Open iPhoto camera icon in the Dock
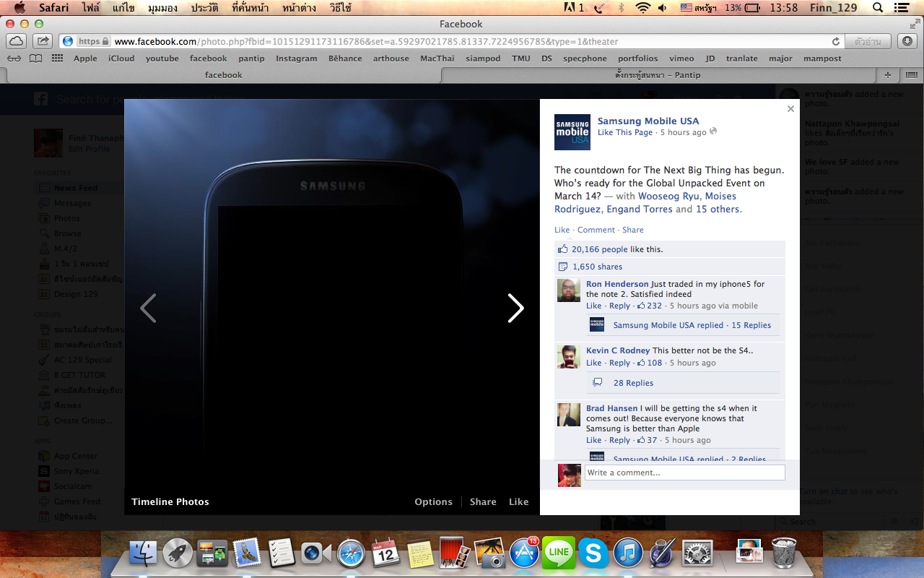Image resolution: width=924 pixels, height=578 pixels. click(x=489, y=553)
